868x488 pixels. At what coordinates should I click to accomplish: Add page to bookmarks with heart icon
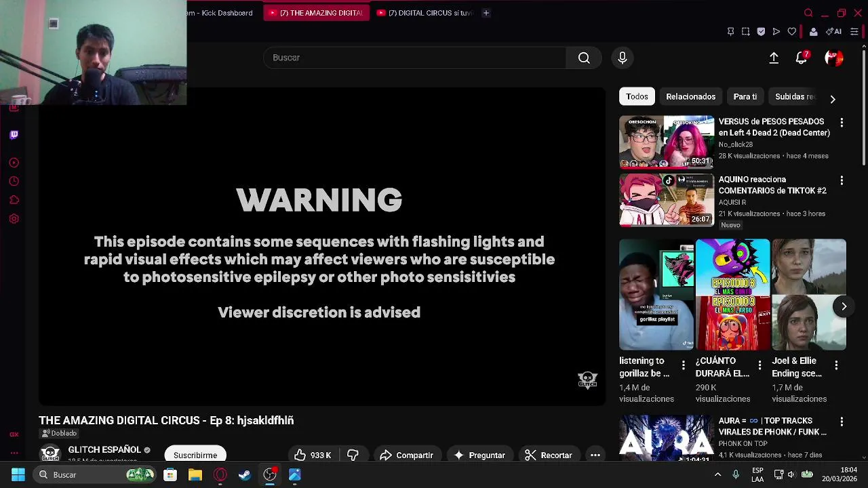(791, 31)
